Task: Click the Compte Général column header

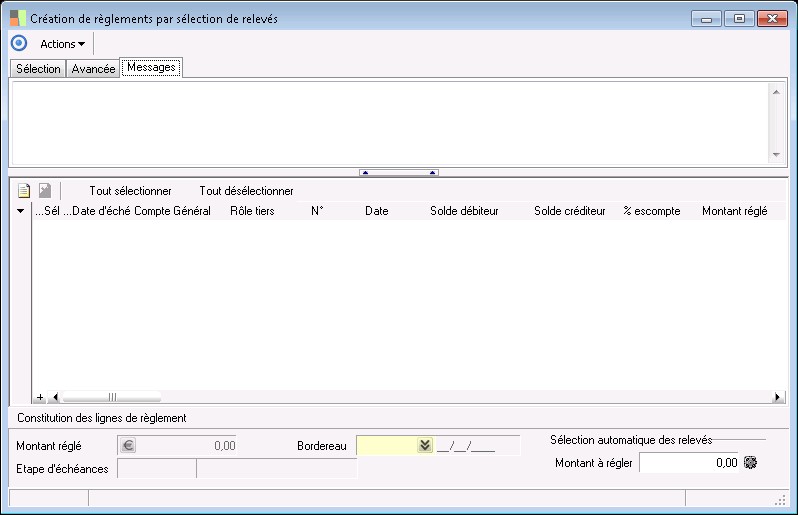Action: (x=172, y=211)
